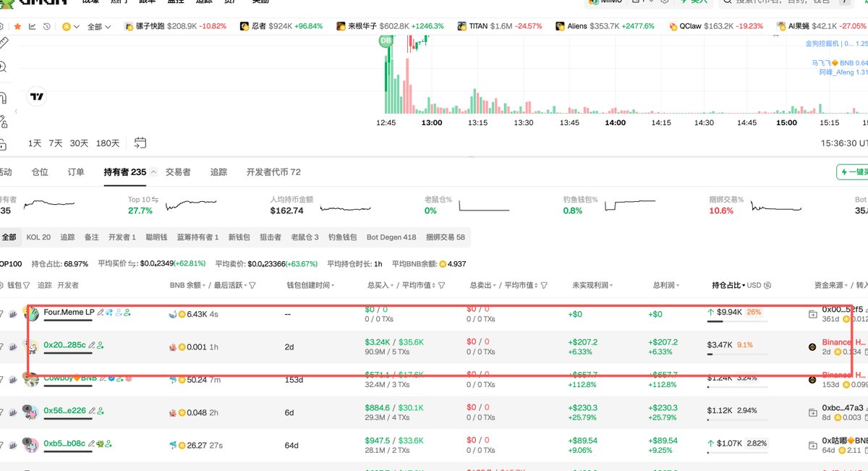Image resolution: width=868 pixels, height=471 pixels.
Task: Filter holders by Bot Degen 418
Action: click(x=391, y=237)
